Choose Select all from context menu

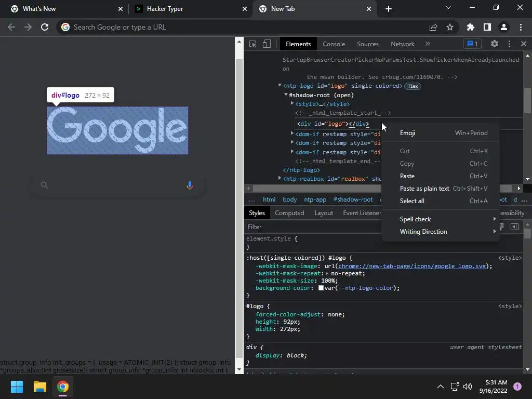(441, 201)
